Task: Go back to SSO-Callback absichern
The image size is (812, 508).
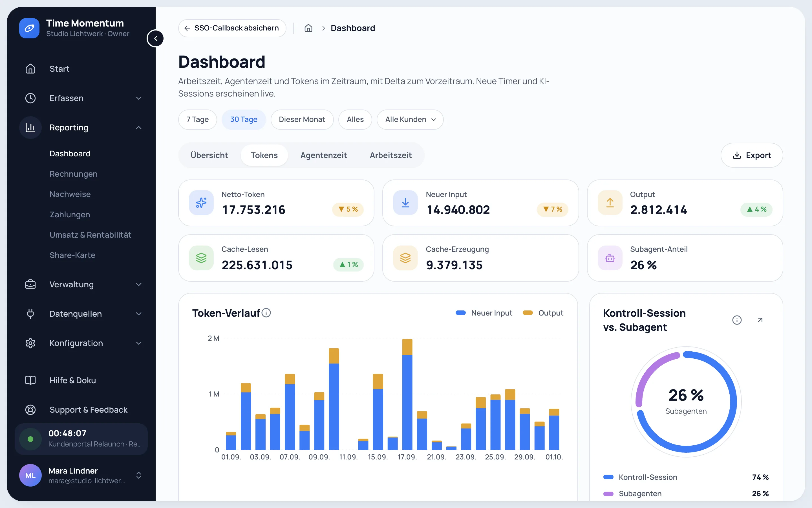Action: (232, 28)
